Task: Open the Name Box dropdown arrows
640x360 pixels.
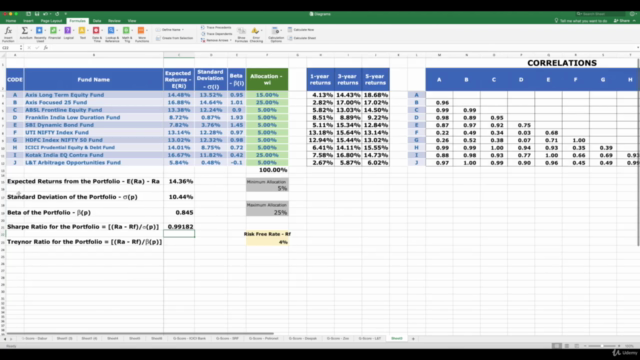Action: click(21, 48)
